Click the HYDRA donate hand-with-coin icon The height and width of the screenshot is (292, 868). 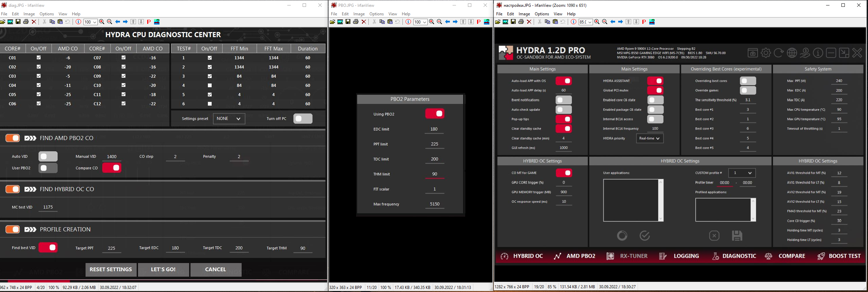tap(805, 53)
